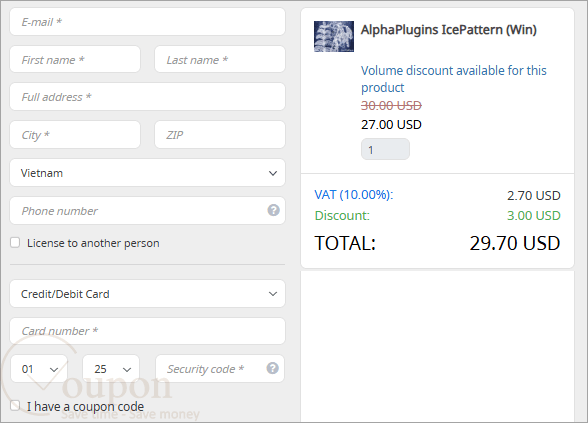Viewport: 588px width, 423px height.
Task: Click the TOTAL: label
Action: pyautogui.click(x=345, y=243)
